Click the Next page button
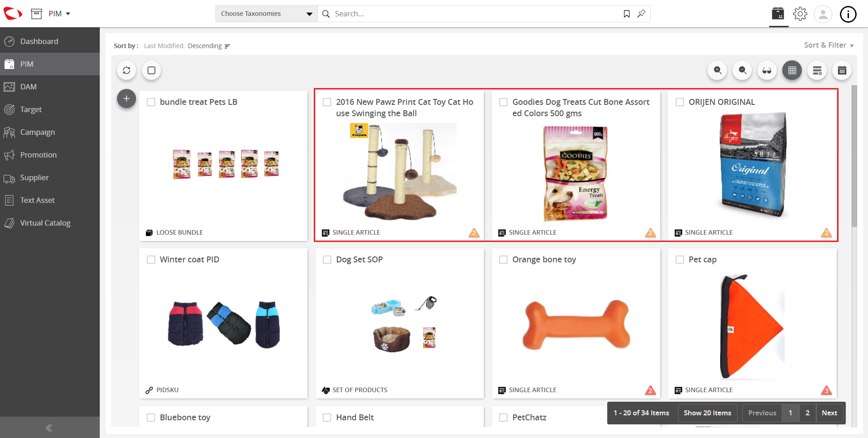 coord(829,413)
